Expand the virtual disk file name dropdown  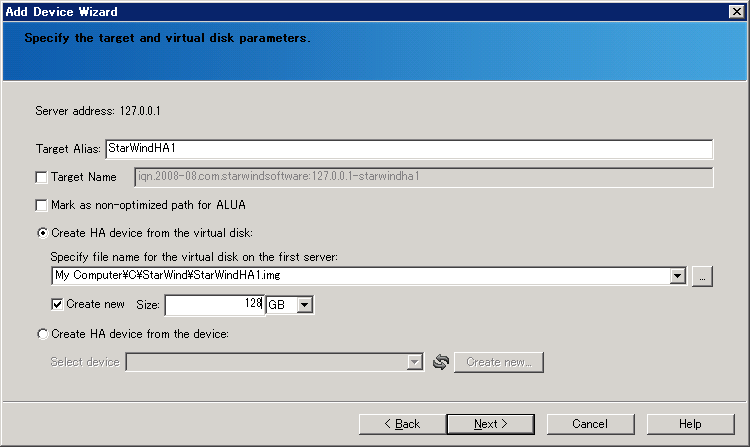click(x=677, y=276)
